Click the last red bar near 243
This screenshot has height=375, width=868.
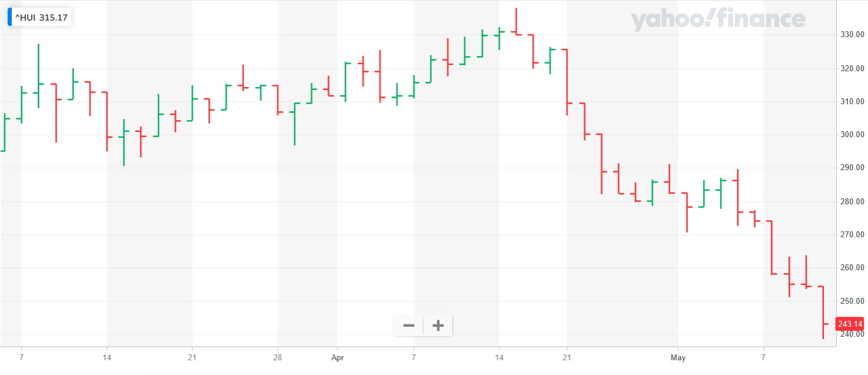823,312
